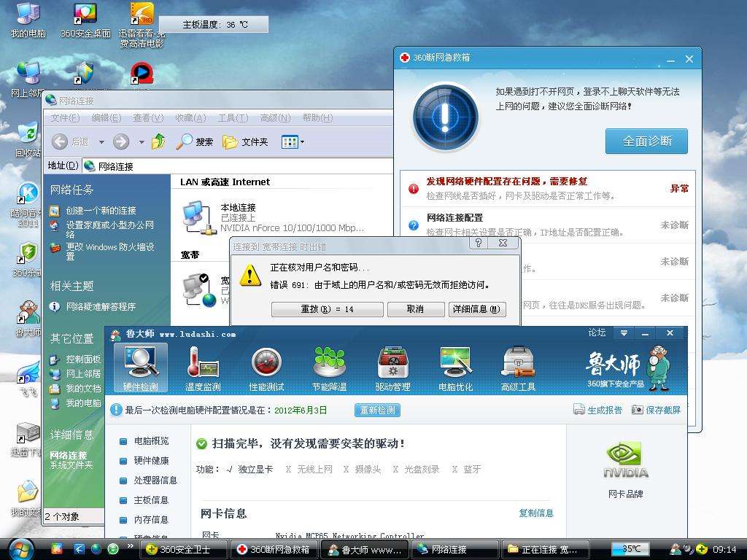
Task: Select 电脑优化 in 鲁大师 toolbar
Action: point(455,367)
